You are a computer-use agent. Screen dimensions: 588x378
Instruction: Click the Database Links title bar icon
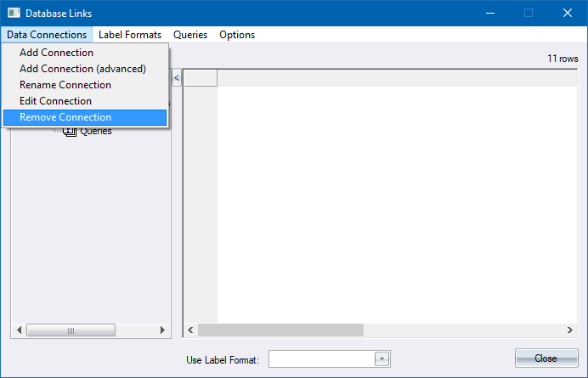point(14,13)
